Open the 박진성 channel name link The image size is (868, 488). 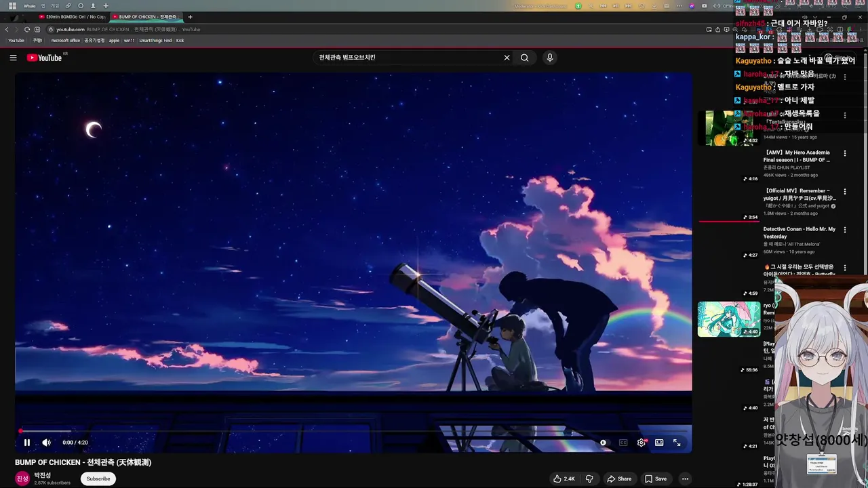point(43,475)
